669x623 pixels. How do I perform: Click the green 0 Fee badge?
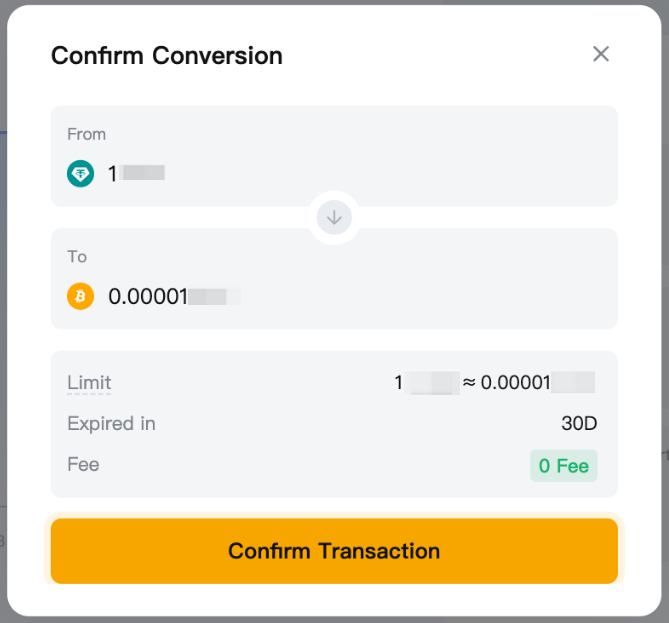point(563,465)
